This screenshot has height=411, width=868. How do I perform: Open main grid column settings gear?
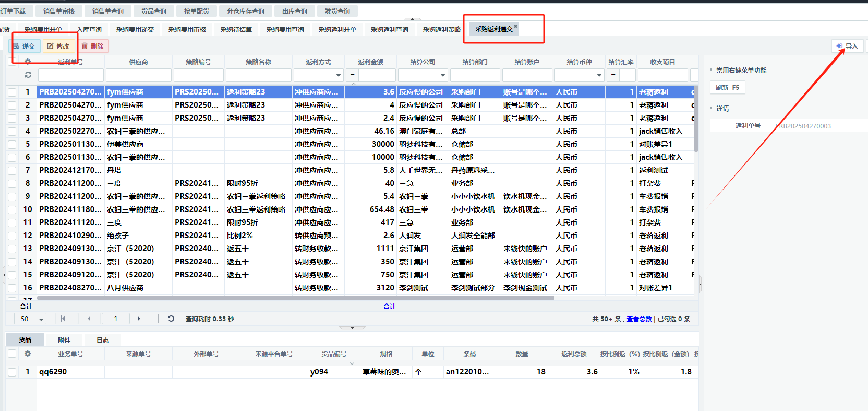click(x=28, y=62)
